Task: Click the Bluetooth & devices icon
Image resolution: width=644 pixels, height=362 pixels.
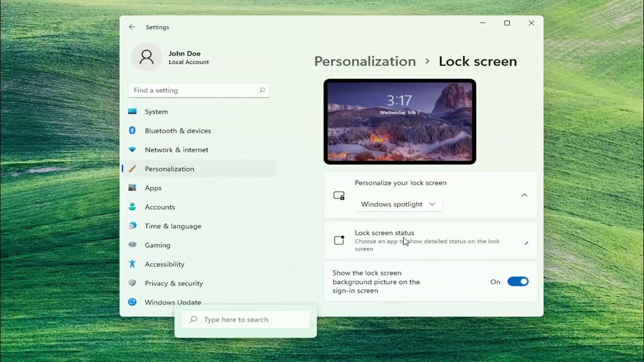Action: click(132, 131)
